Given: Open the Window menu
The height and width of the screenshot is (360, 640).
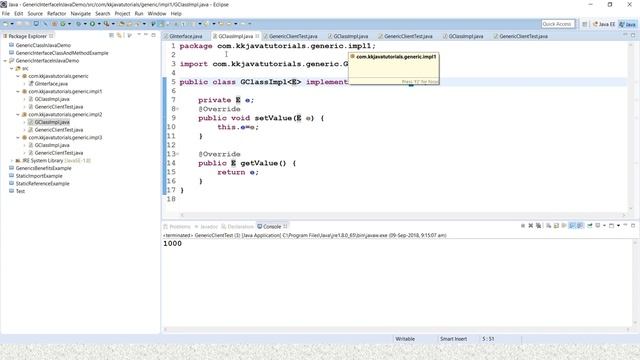Looking at the screenshot, I should coord(157,13).
